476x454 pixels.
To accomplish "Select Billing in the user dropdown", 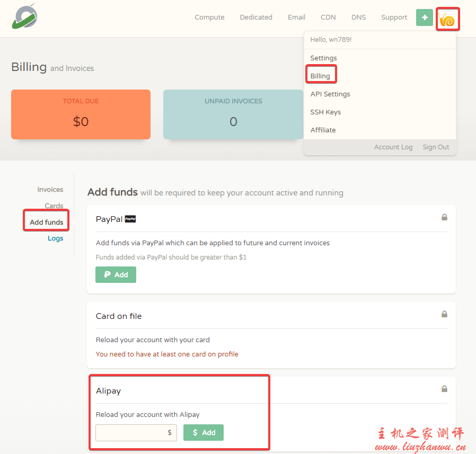I will (320, 76).
